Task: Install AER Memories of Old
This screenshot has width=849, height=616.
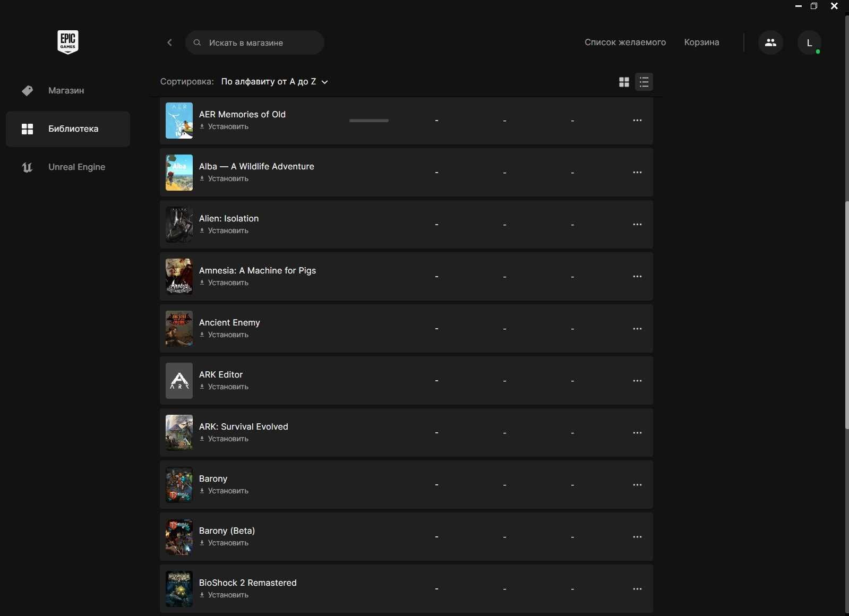Action: tap(224, 127)
